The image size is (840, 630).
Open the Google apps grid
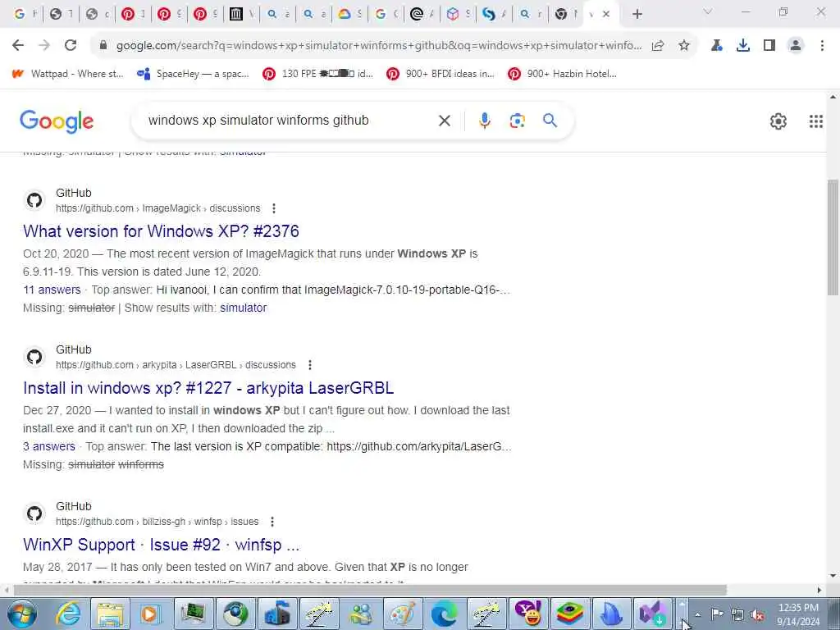pos(816,121)
